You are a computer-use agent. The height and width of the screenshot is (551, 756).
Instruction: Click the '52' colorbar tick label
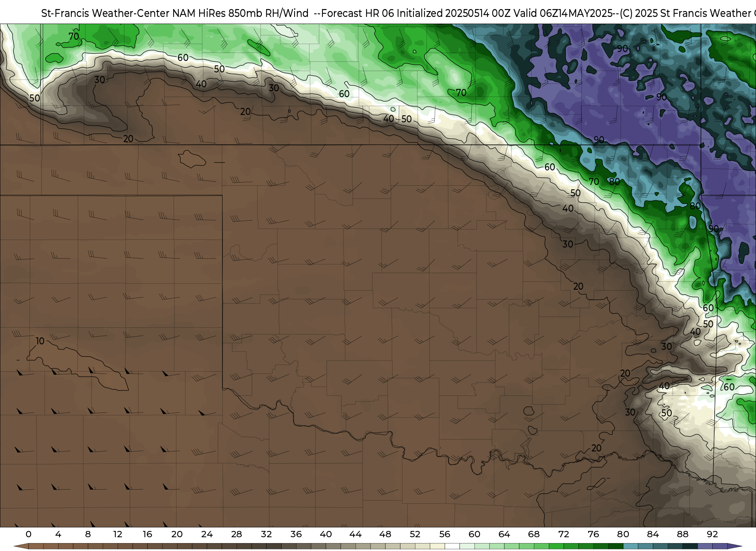415,534
